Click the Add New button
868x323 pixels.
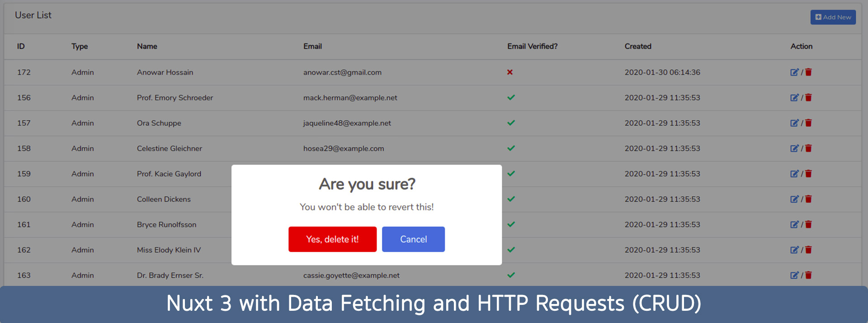(x=833, y=17)
